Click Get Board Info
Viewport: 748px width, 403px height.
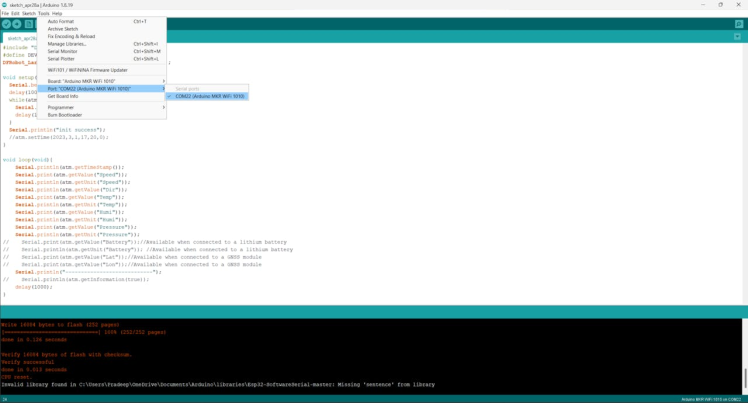pos(102,96)
